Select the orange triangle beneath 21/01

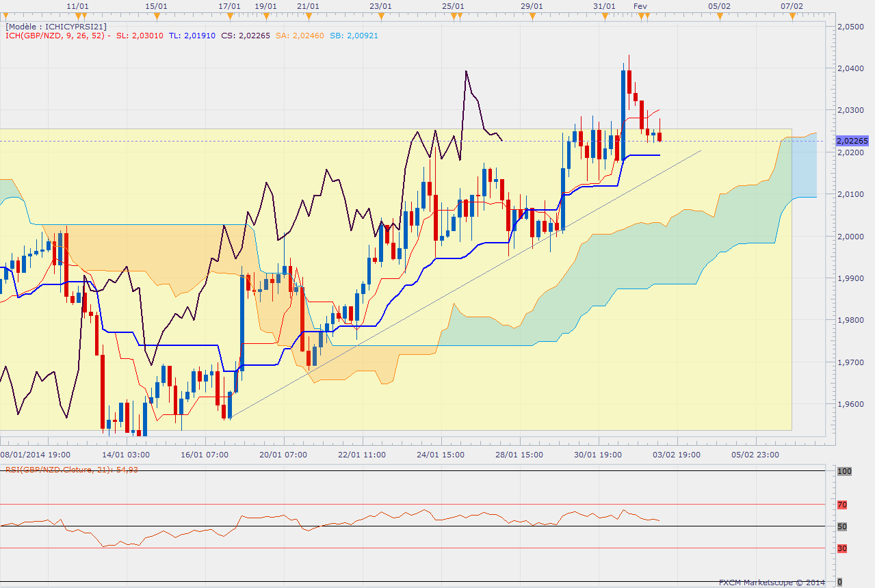tap(309, 15)
